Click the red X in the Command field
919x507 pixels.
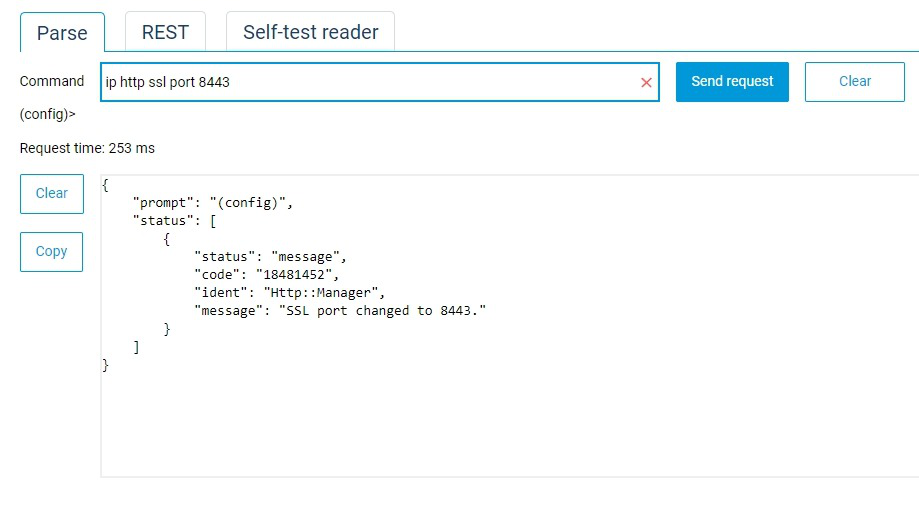tap(646, 83)
